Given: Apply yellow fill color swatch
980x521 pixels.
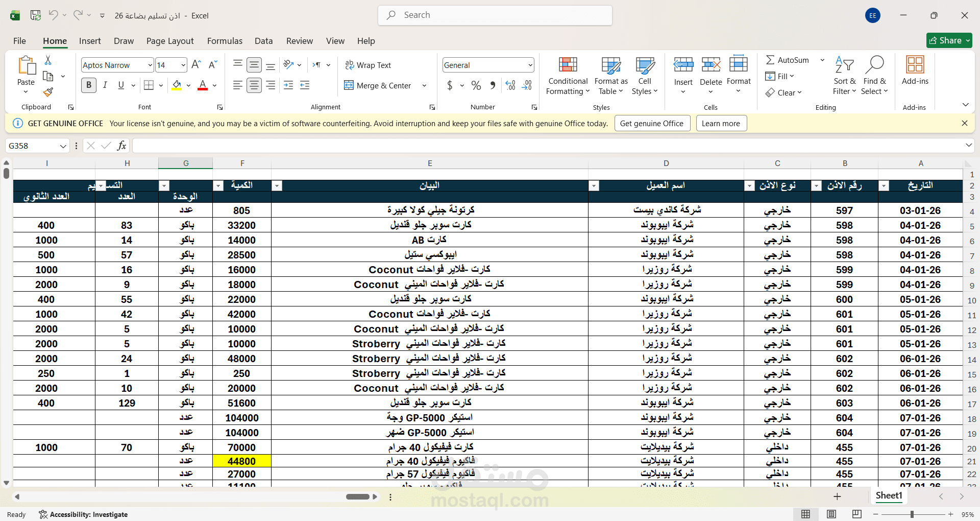Looking at the screenshot, I should (177, 85).
